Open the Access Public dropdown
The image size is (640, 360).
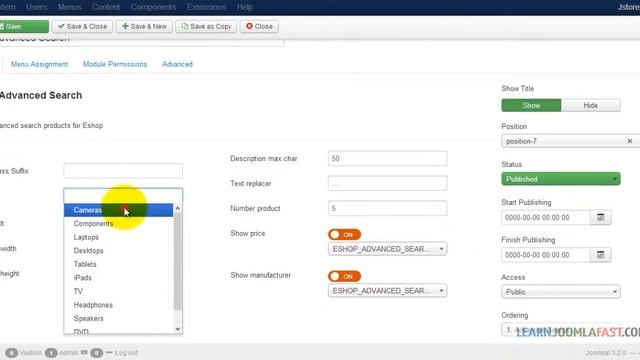pyautogui.click(x=561, y=291)
